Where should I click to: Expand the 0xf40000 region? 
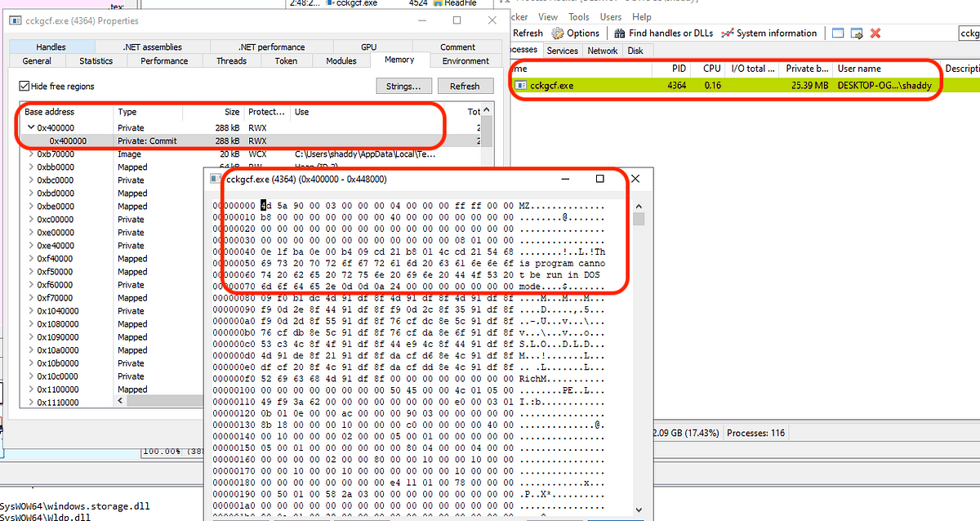31,259
